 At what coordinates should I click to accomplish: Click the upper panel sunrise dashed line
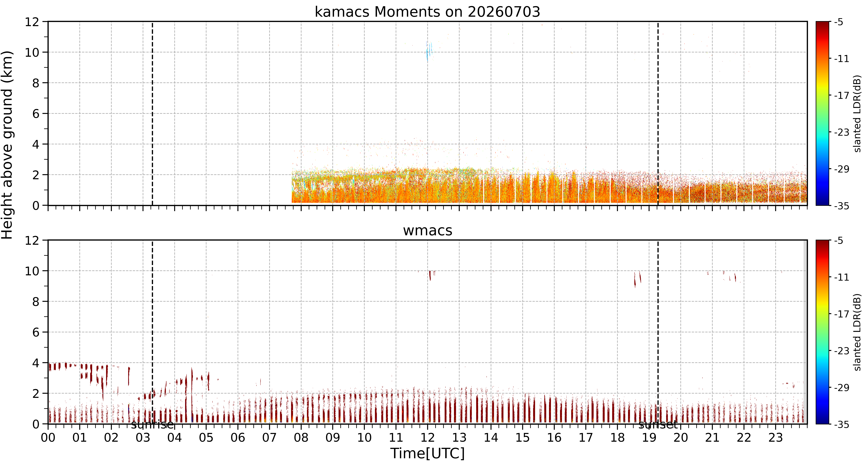point(152,113)
